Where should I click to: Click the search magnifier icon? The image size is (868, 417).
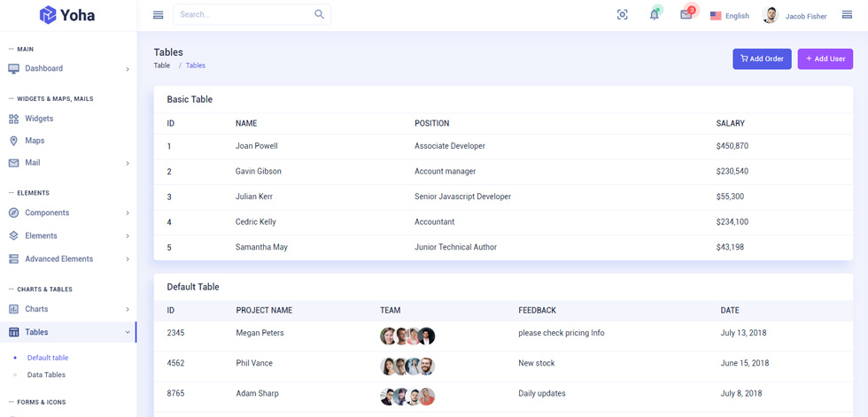coord(320,14)
